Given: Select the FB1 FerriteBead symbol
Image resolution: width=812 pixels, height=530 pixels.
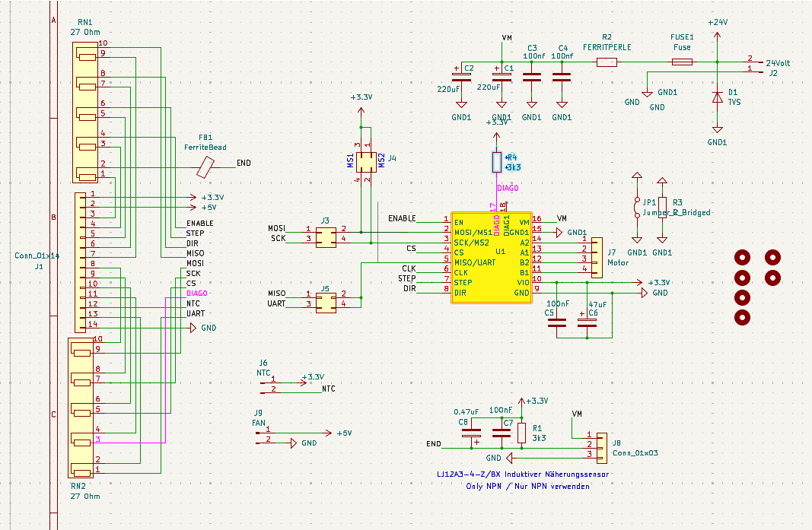Looking at the screenshot, I should (x=205, y=168).
